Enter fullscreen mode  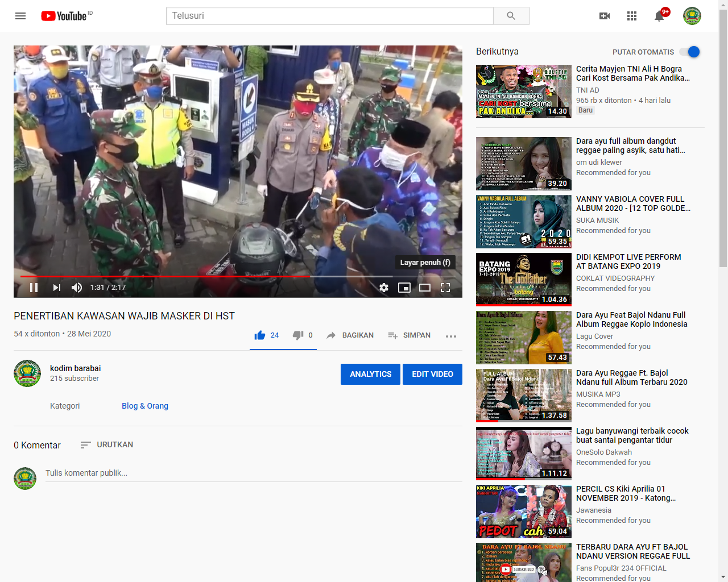(x=445, y=288)
